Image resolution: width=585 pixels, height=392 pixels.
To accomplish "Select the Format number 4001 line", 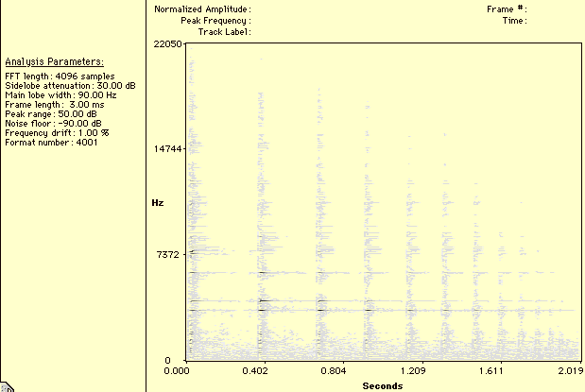I will (x=51, y=142).
